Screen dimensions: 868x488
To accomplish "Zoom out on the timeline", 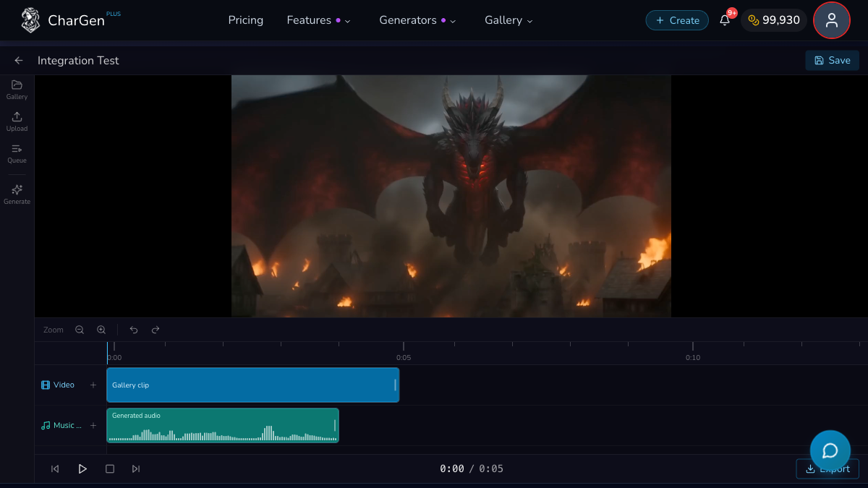I will [80, 330].
